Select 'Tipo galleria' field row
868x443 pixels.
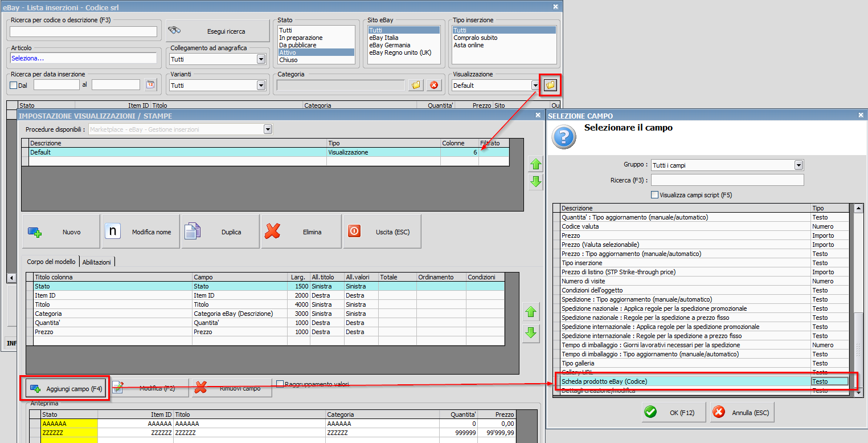coord(701,363)
